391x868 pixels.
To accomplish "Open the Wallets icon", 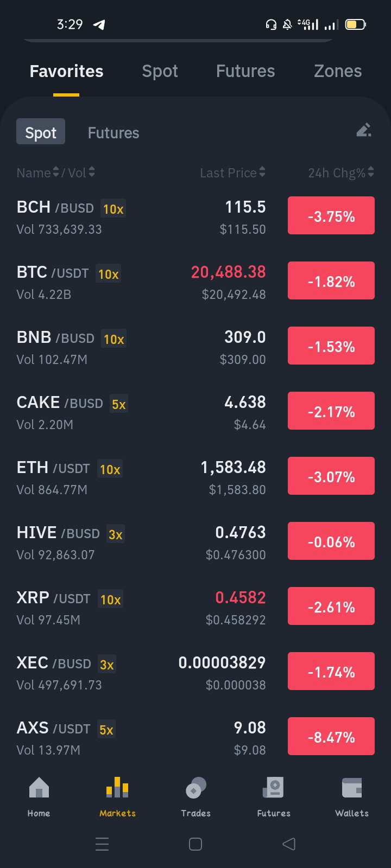I will [352, 788].
